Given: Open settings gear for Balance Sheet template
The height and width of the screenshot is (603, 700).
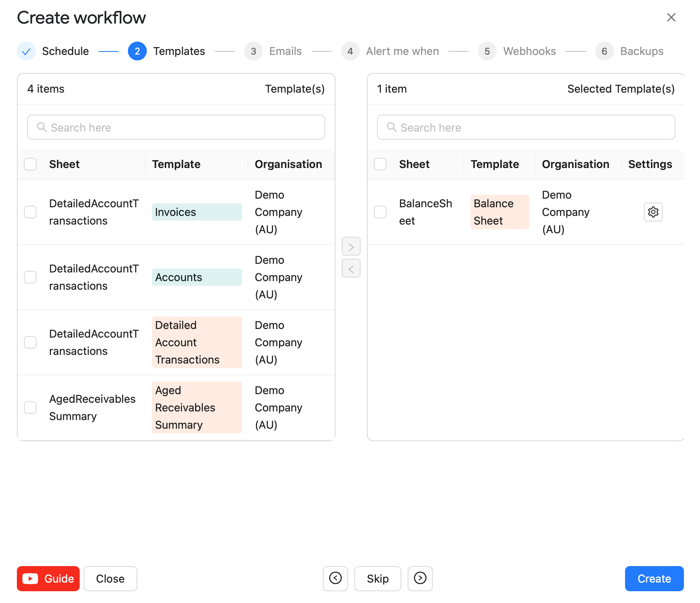Looking at the screenshot, I should pyautogui.click(x=653, y=212).
